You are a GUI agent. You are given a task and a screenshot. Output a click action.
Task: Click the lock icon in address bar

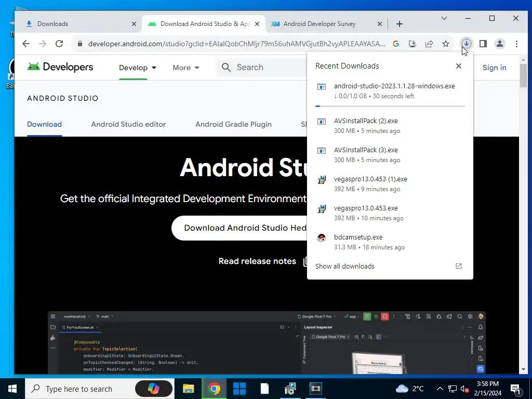point(80,44)
